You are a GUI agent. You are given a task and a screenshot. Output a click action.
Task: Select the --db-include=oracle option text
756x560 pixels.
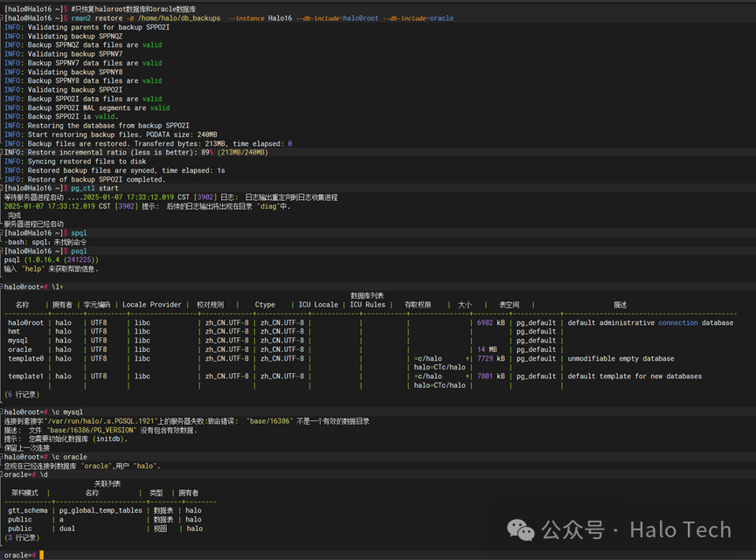coord(418,18)
